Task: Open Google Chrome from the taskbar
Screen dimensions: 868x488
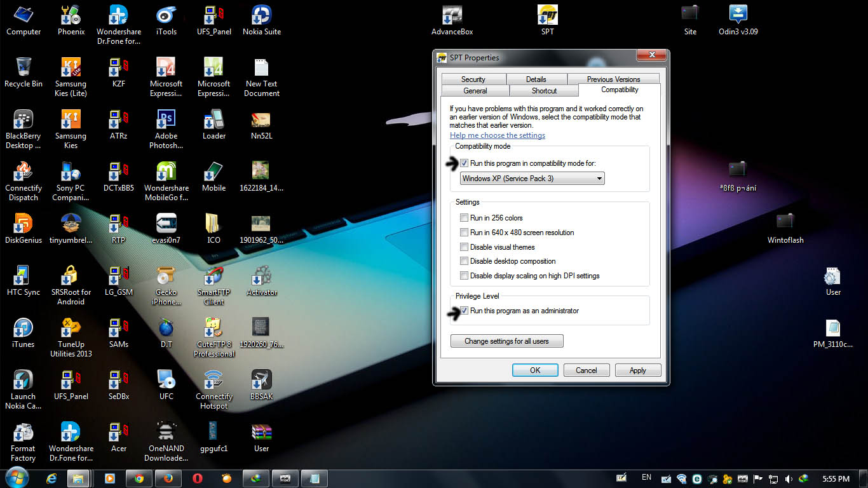Action: pyautogui.click(x=139, y=478)
